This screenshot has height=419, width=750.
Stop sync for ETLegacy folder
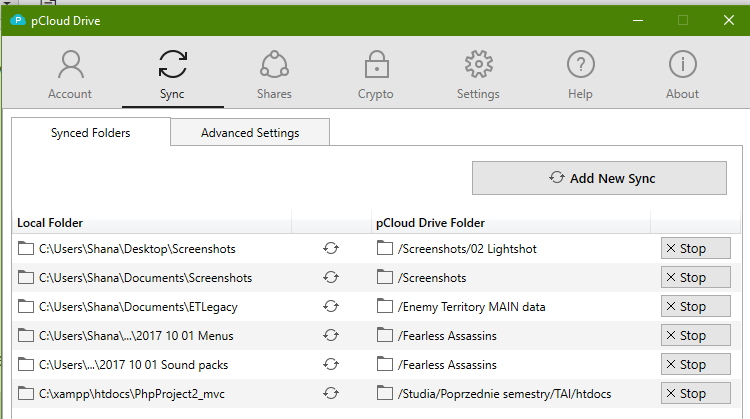point(695,306)
